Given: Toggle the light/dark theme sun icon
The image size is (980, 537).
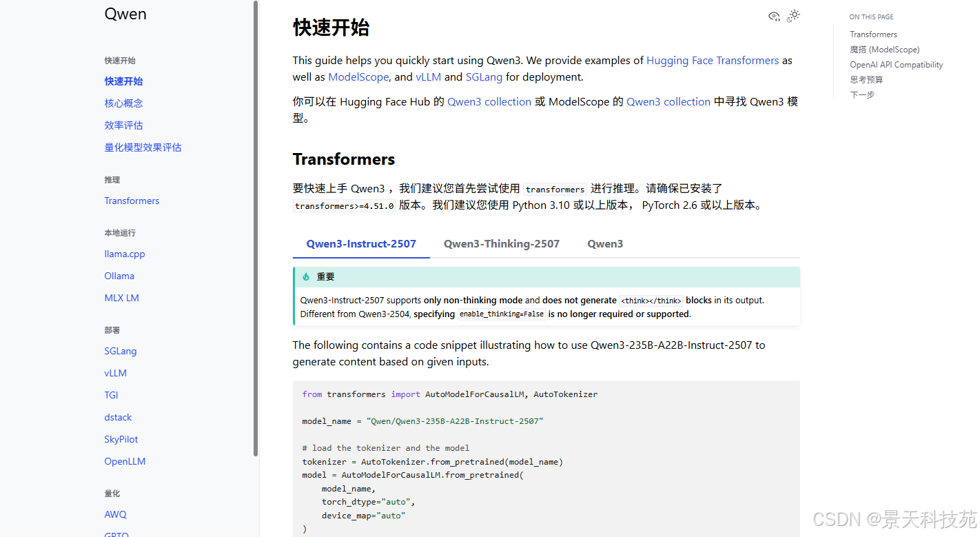Looking at the screenshot, I should click(x=793, y=15).
